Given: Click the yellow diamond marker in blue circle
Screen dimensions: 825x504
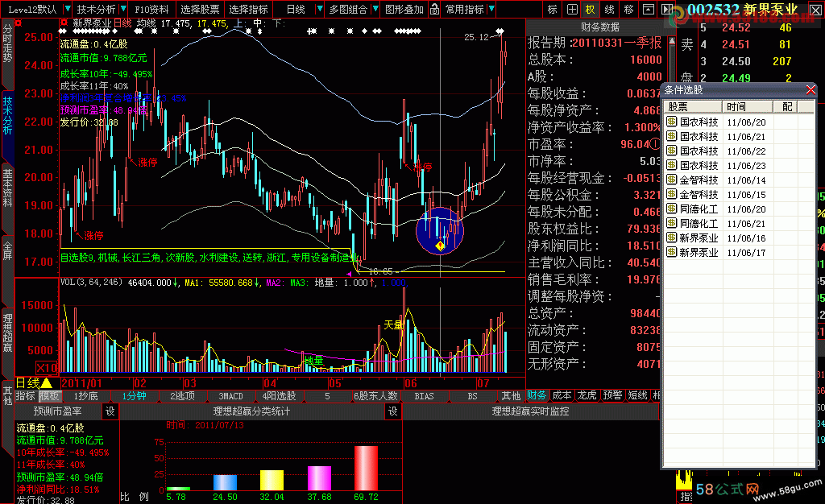Looking at the screenshot, I should [x=440, y=245].
